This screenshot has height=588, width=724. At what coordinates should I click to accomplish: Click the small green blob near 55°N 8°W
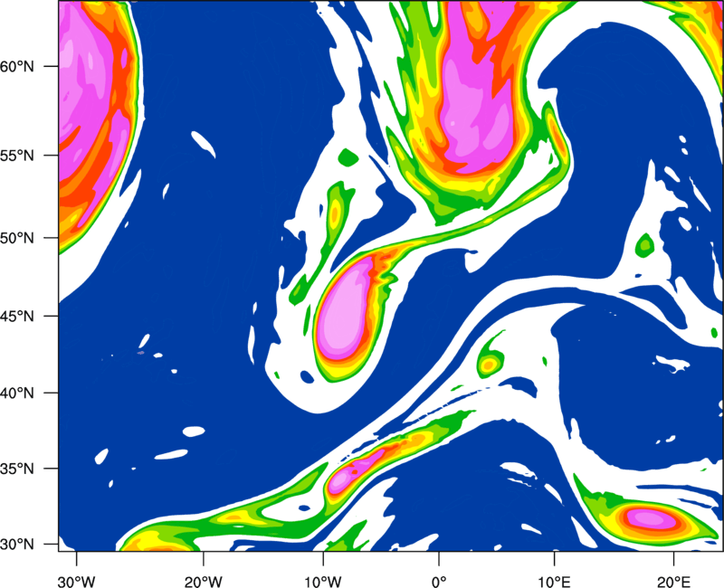pyautogui.click(x=348, y=157)
